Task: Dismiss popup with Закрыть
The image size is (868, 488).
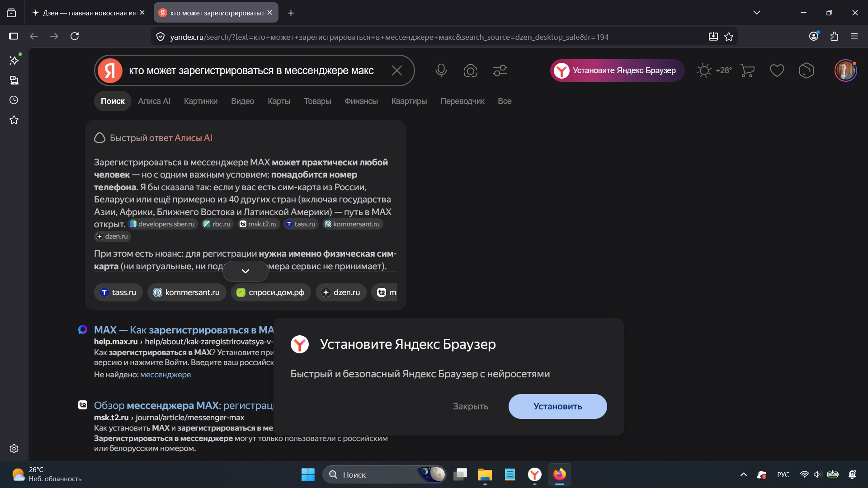Action: (x=471, y=406)
